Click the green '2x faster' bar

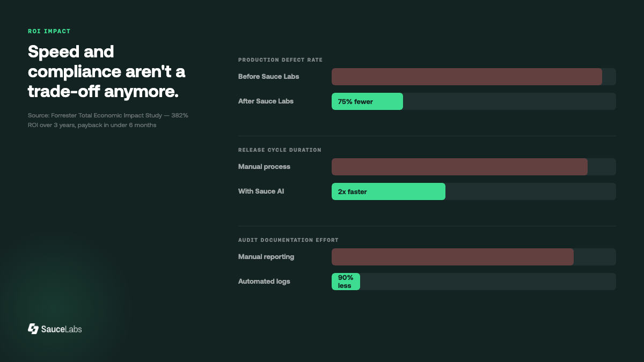click(389, 191)
